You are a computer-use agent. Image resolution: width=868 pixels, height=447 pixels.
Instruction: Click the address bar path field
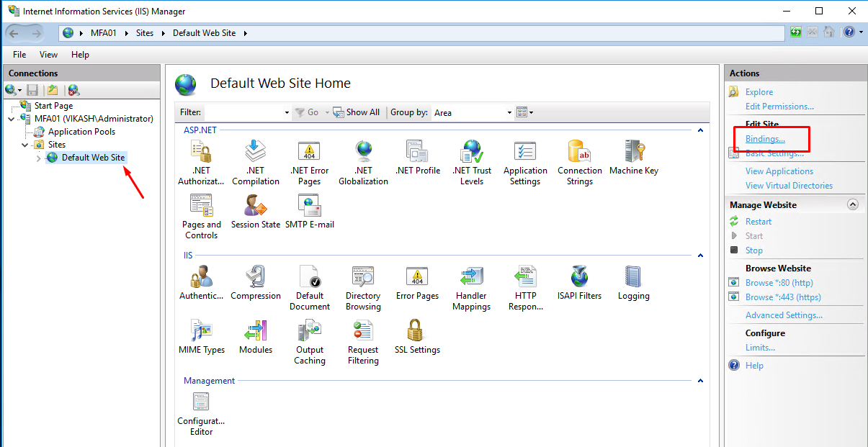422,33
